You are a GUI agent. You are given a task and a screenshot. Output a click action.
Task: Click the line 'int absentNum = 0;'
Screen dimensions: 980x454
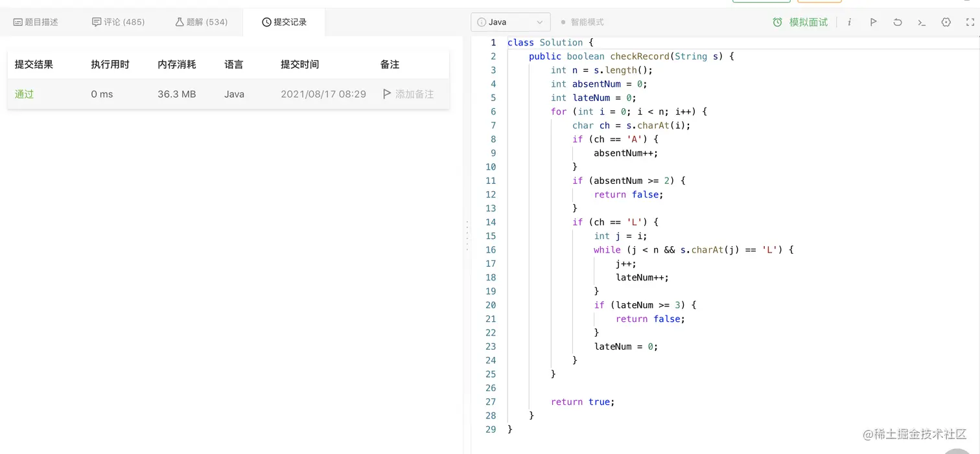click(x=599, y=84)
